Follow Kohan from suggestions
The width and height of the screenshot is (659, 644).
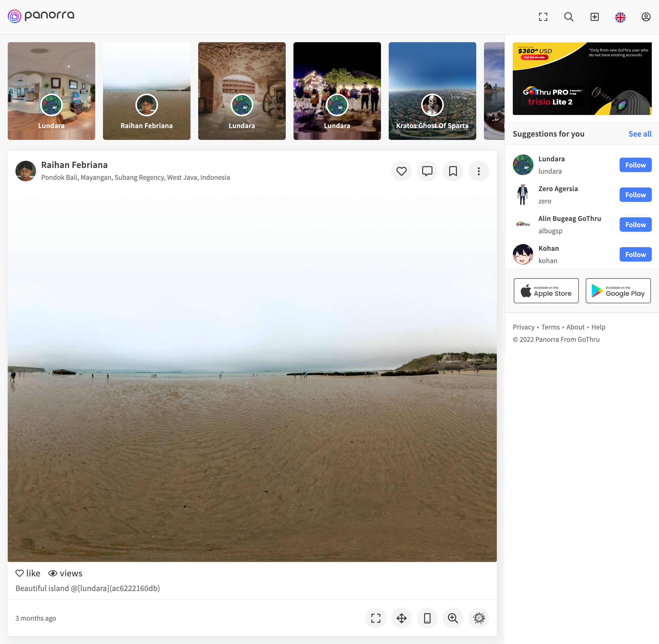coord(635,254)
